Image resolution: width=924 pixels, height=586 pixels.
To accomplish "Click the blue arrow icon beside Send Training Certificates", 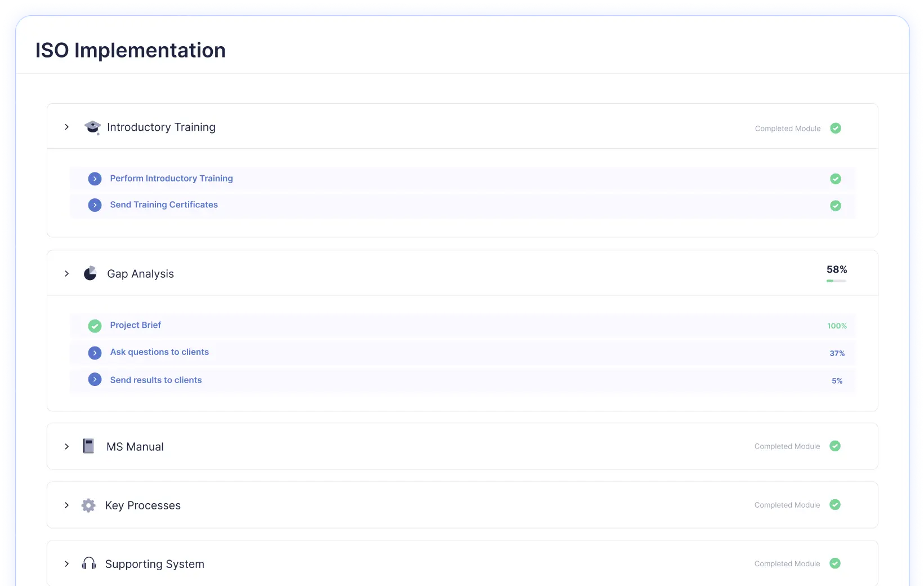I will pyautogui.click(x=95, y=205).
